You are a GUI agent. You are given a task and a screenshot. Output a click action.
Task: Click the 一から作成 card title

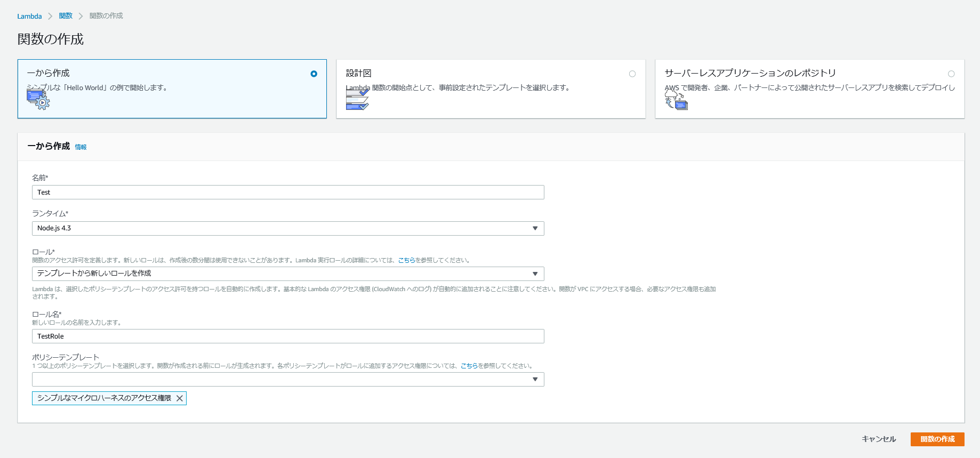click(x=48, y=73)
